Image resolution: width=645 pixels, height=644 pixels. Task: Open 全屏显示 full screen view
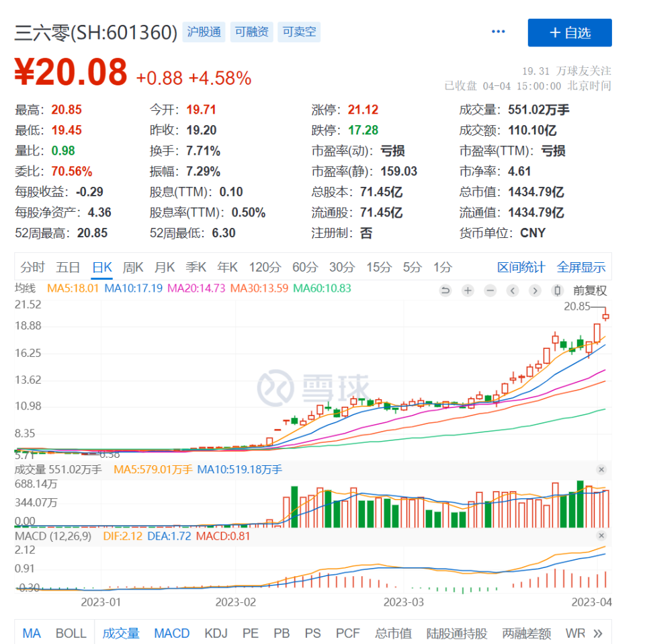coord(580,267)
